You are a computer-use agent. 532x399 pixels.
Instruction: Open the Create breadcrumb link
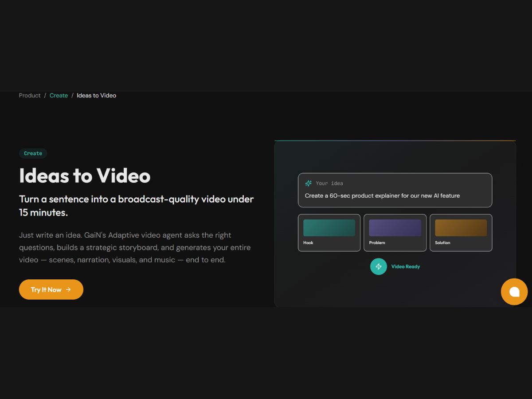click(59, 95)
